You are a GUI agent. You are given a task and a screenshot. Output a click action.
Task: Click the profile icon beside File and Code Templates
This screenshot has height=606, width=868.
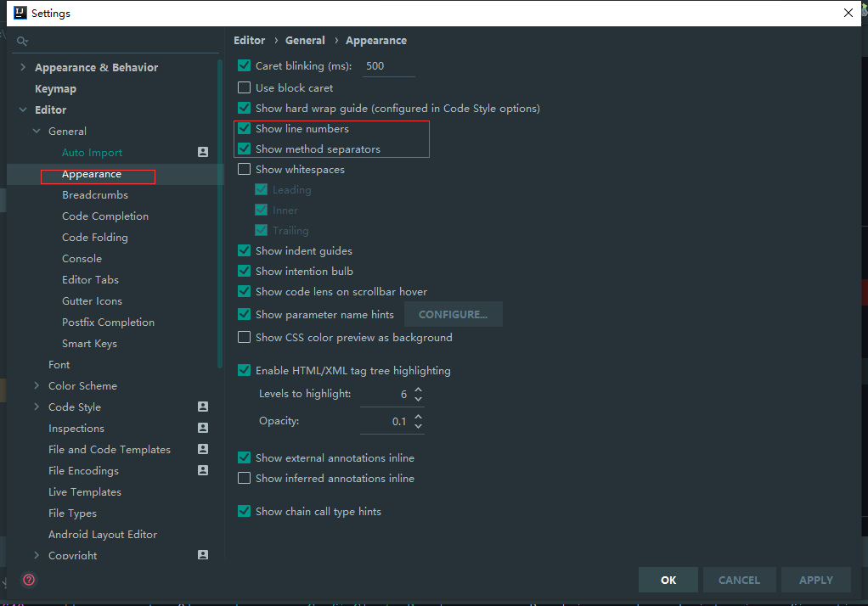tap(203, 449)
